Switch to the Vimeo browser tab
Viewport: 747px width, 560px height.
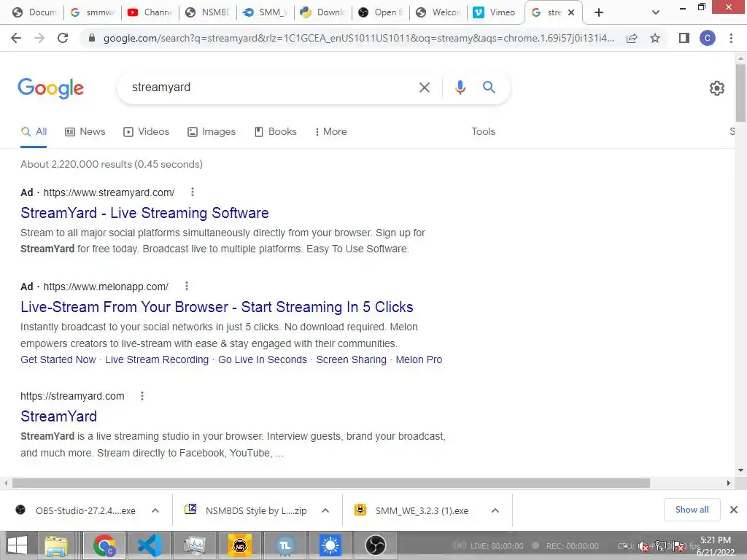coord(495,12)
